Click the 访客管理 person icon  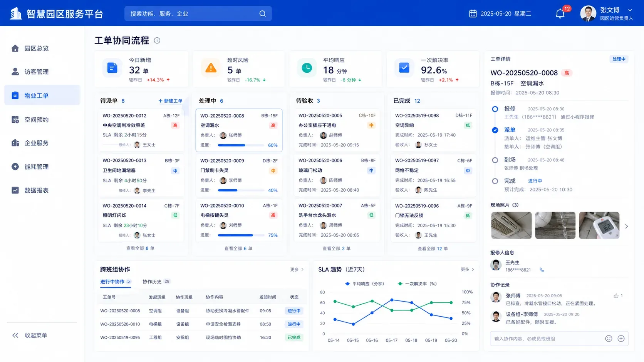click(x=15, y=72)
